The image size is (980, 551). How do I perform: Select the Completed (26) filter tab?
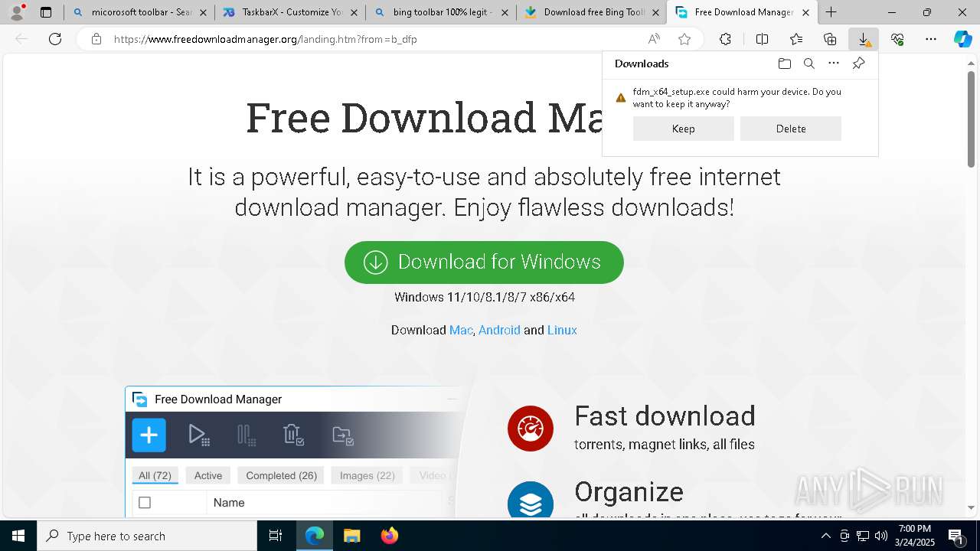coord(281,475)
